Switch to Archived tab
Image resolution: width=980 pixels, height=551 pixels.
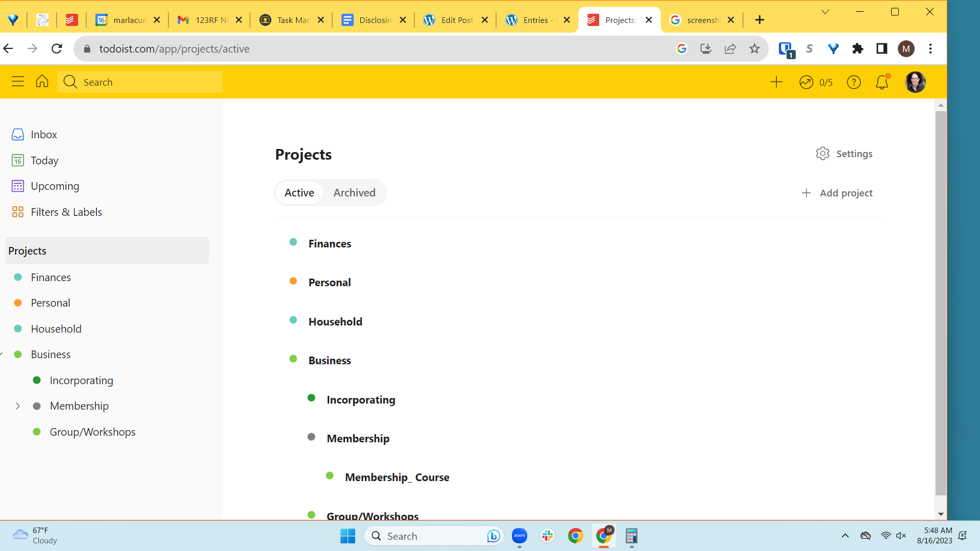tap(354, 193)
